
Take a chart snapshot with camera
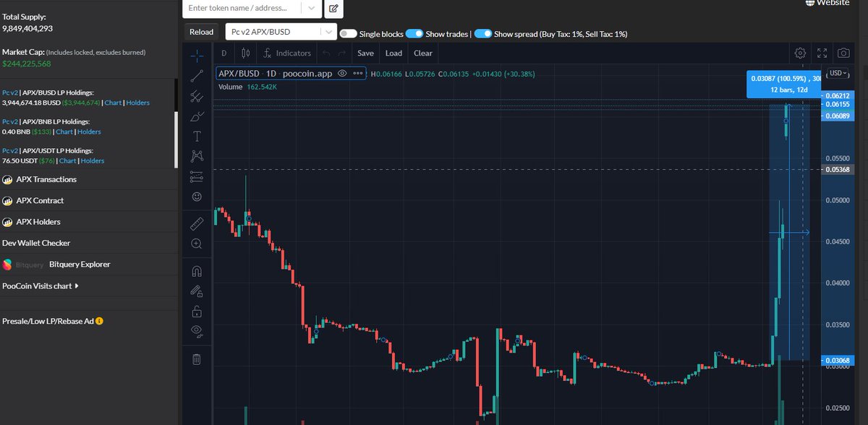[x=843, y=53]
